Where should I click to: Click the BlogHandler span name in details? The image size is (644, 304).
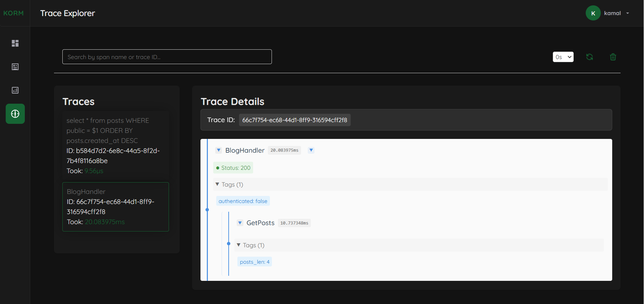[245, 150]
